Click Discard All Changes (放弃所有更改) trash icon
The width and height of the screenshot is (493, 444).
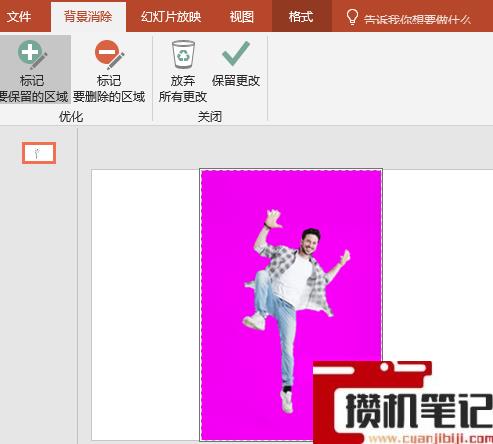click(183, 55)
